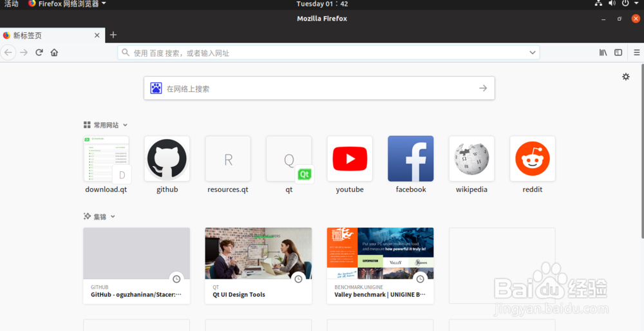Restore the Mozilla Firefox window size
This screenshot has width=644, height=331.
(x=620, y=19)
